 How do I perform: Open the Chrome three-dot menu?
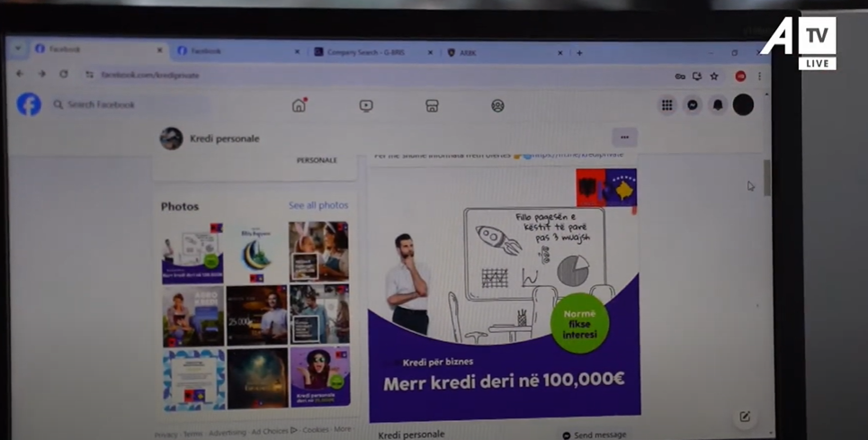pos(759,76)
